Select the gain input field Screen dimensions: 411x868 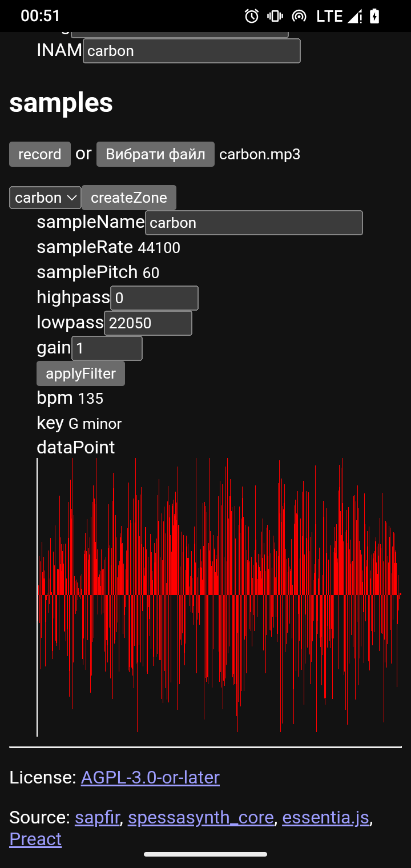coord(107,348)
